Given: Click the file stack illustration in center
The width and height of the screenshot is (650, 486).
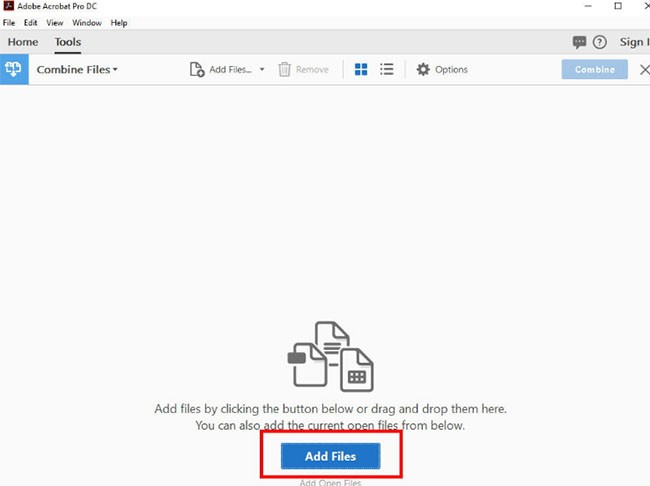Looking at the screenshot, I should (330, 355).
